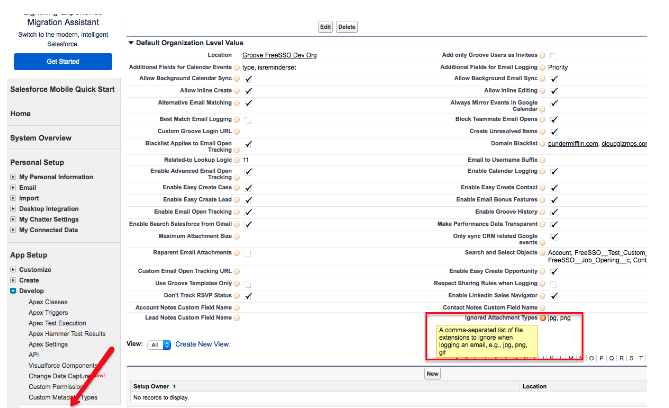Toggle Reparent Email Attachments checkbox
Viewport: 669px width, 408px height.
coord(248,254)
